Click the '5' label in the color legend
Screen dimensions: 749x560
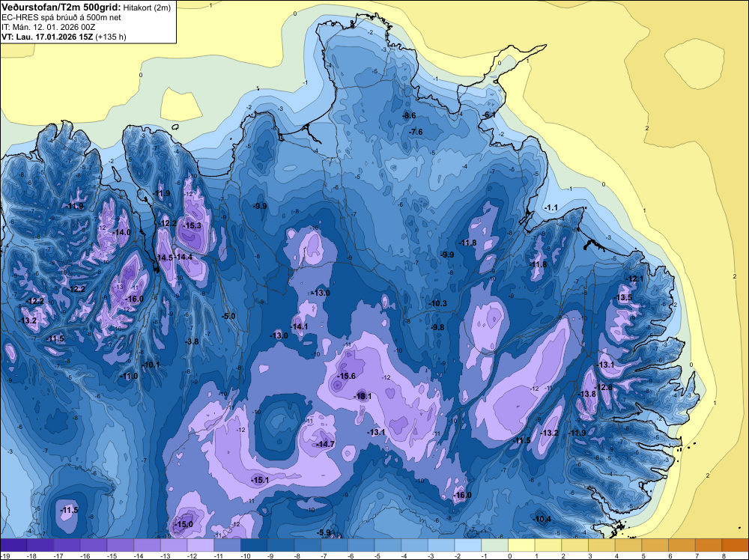[643, 556]
